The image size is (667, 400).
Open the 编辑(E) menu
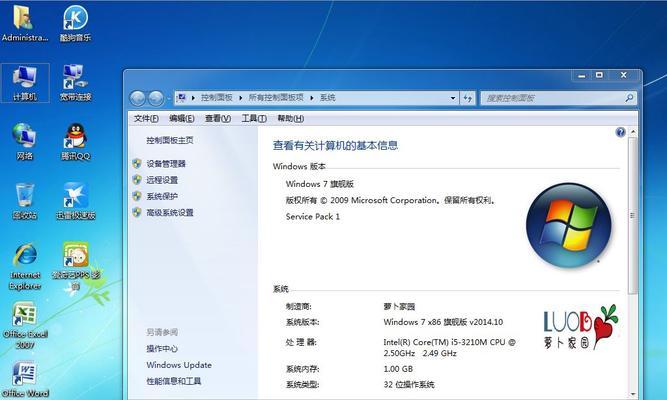click(x=182, y=118)
